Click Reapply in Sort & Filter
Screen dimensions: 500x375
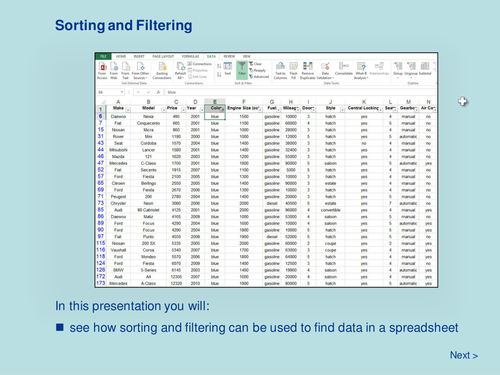[258, 70]
